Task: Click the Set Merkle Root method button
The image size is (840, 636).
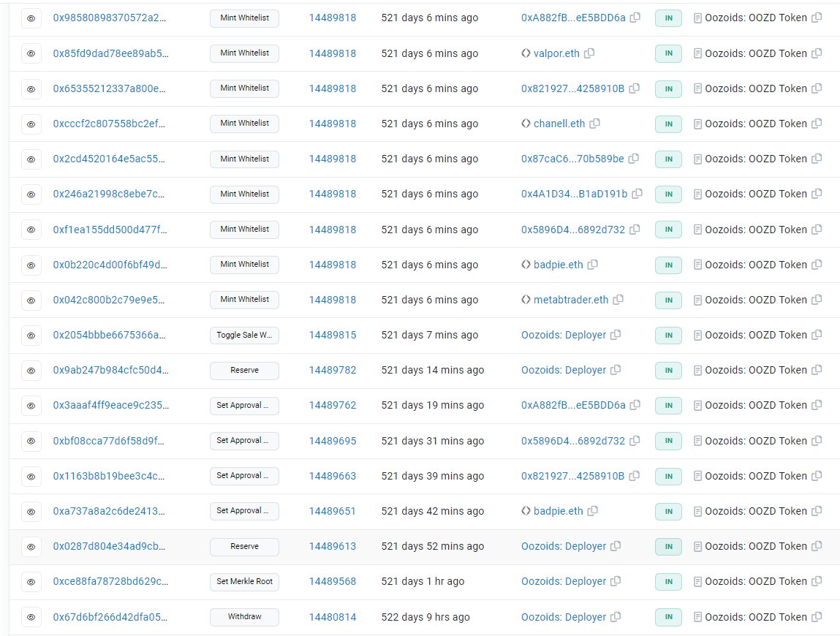Action: coord(244,581)
